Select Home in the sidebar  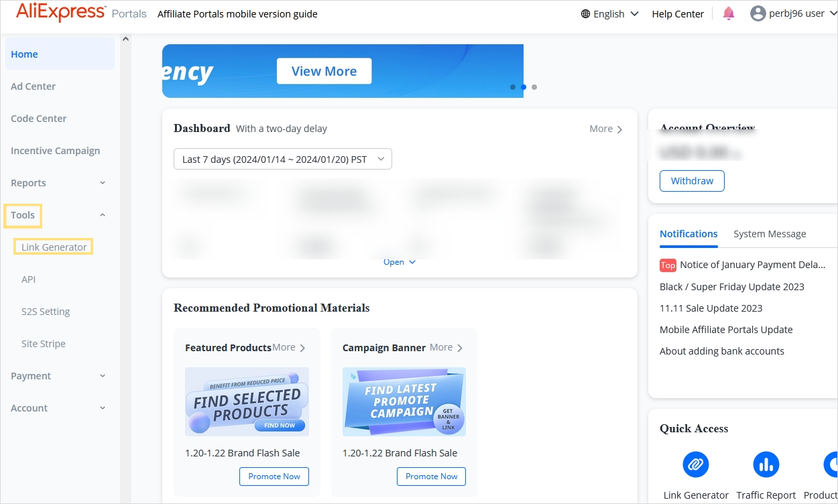(x=60, y=54)
